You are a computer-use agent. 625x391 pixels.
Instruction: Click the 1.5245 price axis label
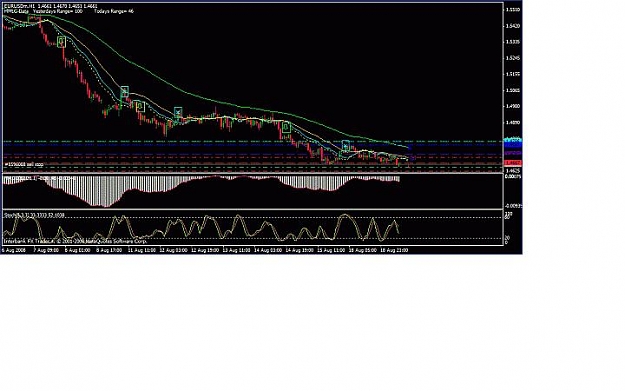pyautogui.click(x=514, y=58)
